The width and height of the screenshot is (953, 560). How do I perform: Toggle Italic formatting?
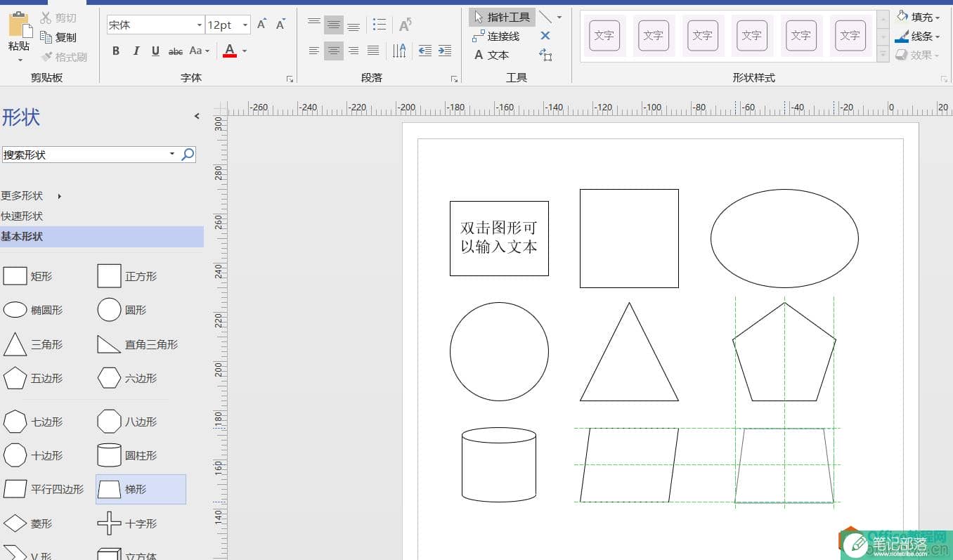coord(136,51)
